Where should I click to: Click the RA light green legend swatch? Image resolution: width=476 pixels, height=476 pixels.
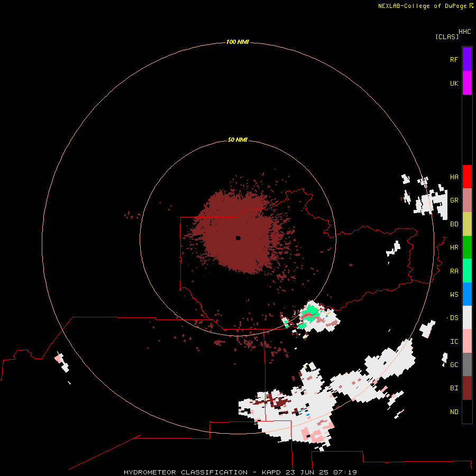point(467,271)
